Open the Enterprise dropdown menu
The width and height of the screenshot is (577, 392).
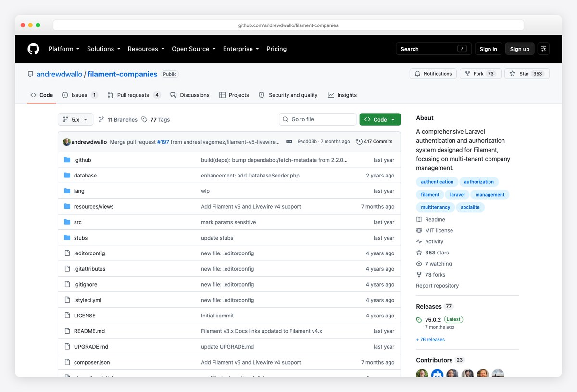[x=241, y=49]
